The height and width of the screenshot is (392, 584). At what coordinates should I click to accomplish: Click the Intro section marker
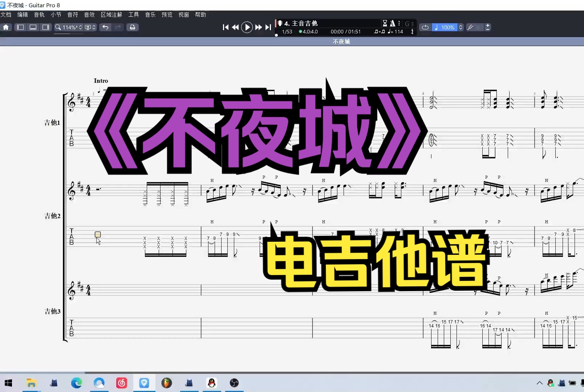(101, 81)
